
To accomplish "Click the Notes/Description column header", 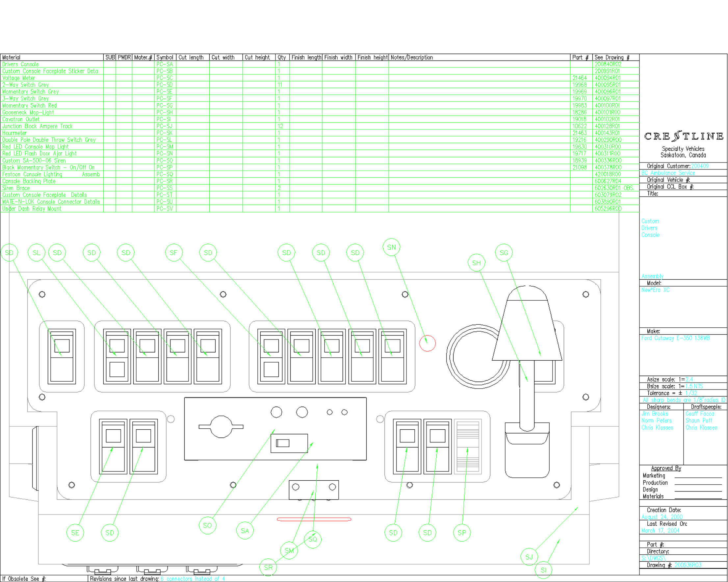I will (x=412, y=57).
